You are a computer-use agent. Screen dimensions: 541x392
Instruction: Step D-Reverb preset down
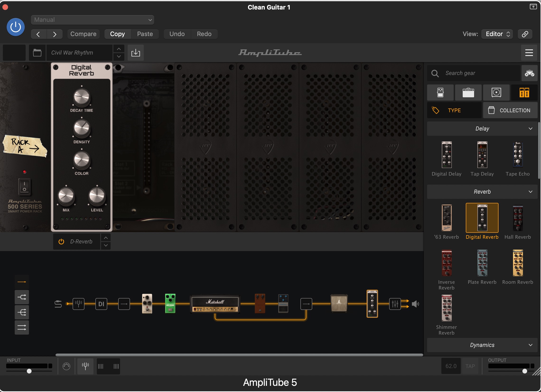click(106, 246)
